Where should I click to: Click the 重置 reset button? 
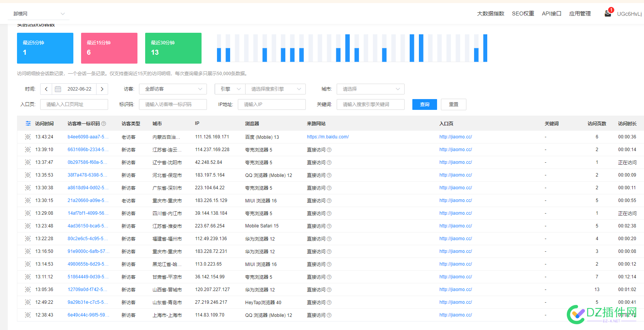coord(454,104)
